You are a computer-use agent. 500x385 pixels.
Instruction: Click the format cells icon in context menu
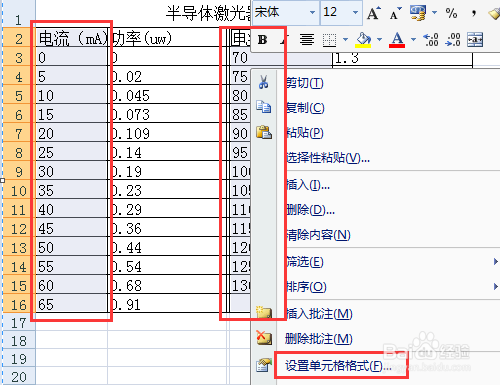coord(264,365)
